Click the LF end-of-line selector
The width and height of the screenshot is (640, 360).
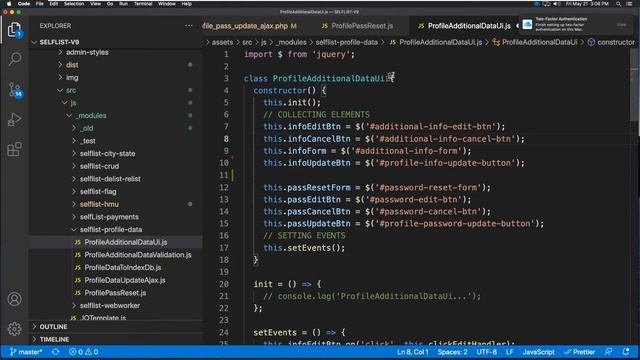pyautogui.click(x=510, y=352)
